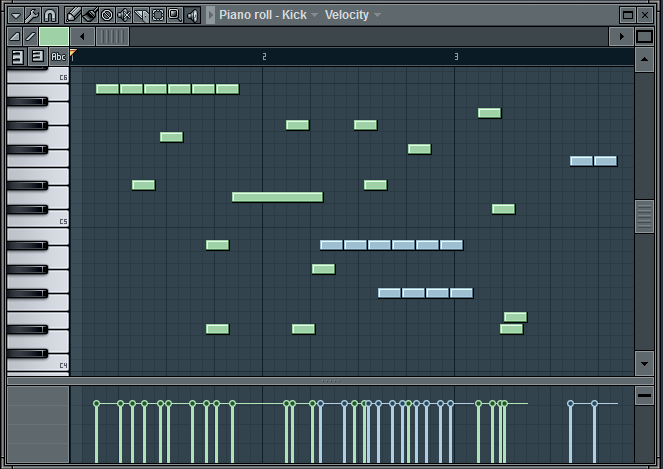Toggle the note slide triangle button

15,36
